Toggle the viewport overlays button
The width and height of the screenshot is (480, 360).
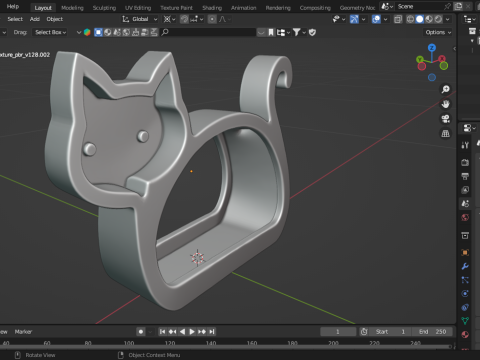[376, 19]
